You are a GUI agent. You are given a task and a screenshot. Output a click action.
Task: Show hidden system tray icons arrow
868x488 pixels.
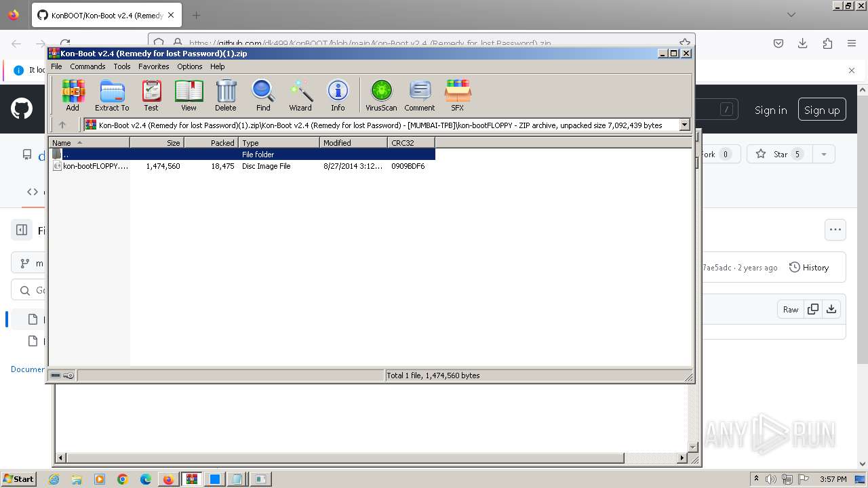pyautogui.click(x=757, y=479)
